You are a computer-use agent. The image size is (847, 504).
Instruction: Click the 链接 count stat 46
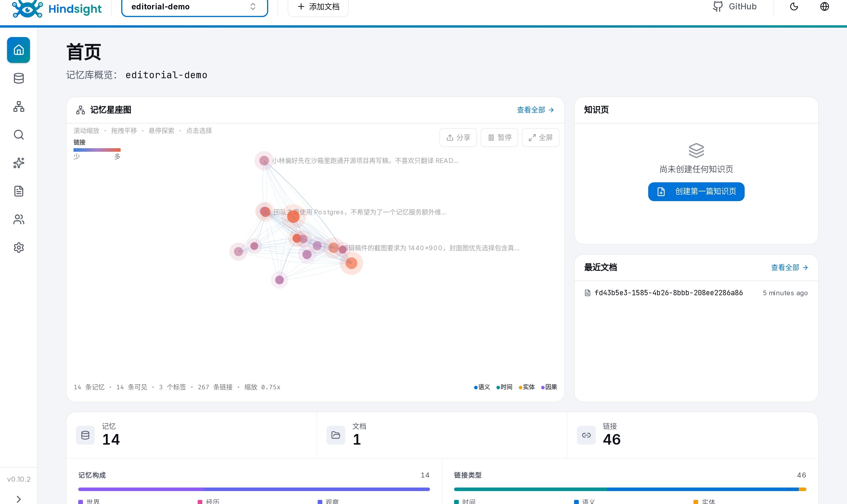612,440
